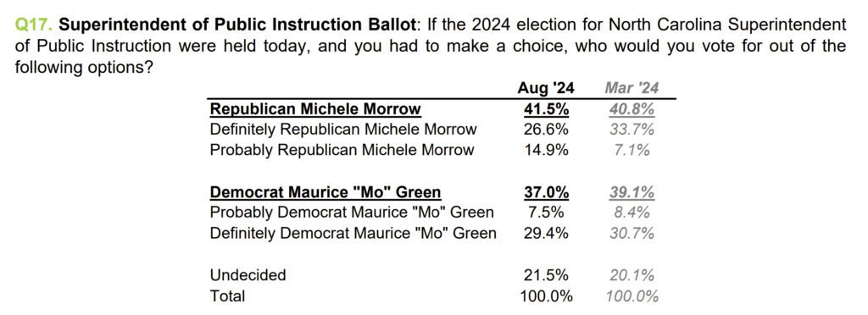Click the 39.1% Green March total

pyautogui.click(x=632, y=192)
